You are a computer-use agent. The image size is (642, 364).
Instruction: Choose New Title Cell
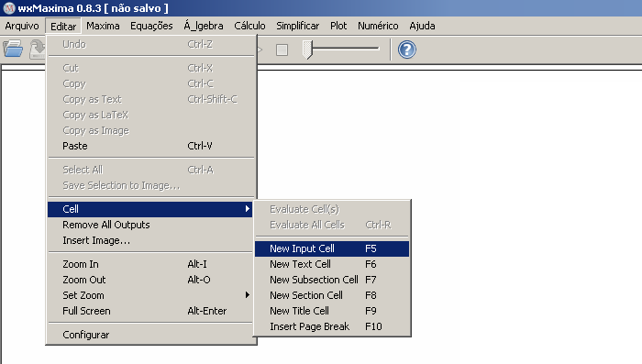332,311
